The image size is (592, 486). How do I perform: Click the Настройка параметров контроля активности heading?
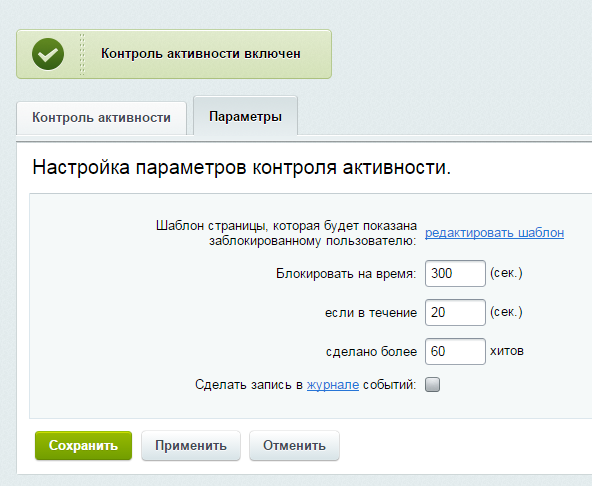pos(242,167)
